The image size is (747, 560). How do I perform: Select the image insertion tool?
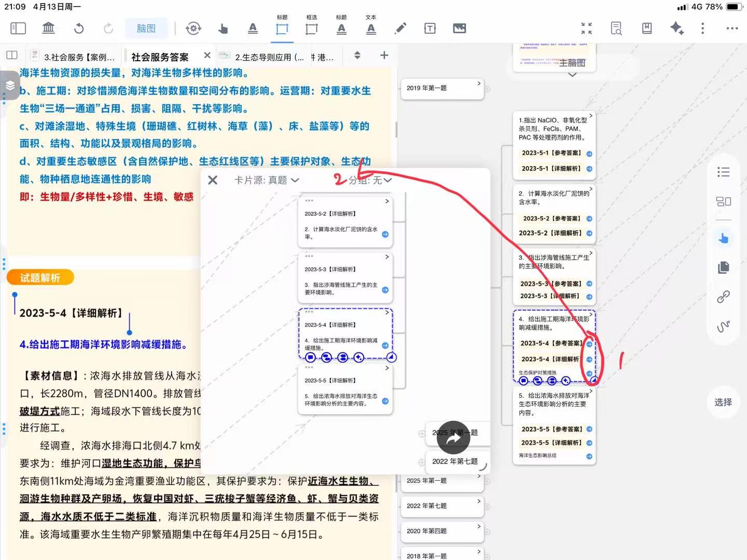(x=460, y=28)
